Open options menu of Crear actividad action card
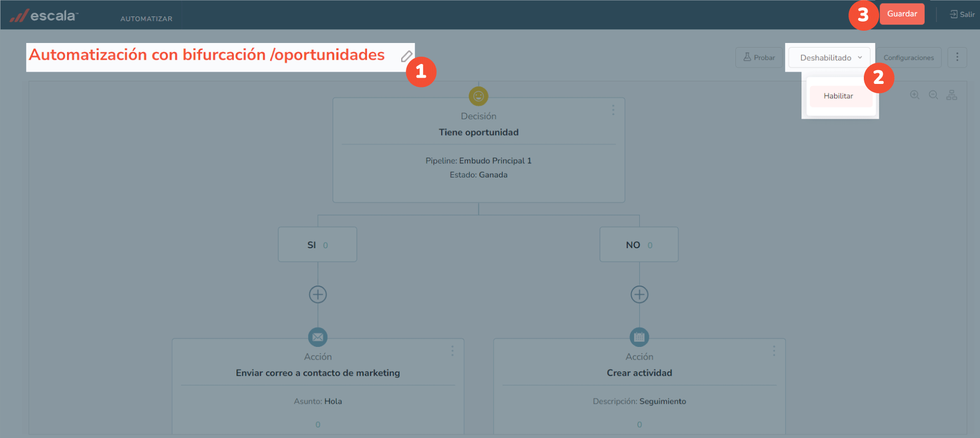The width and height of the screenshot is (980, 438). click(774, 351)
